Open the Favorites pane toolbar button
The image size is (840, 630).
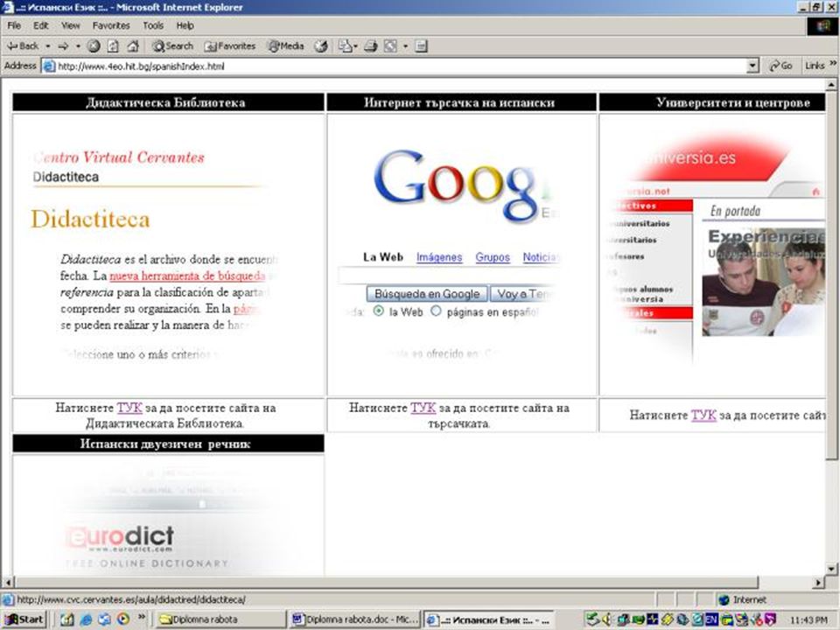point(230,46)
